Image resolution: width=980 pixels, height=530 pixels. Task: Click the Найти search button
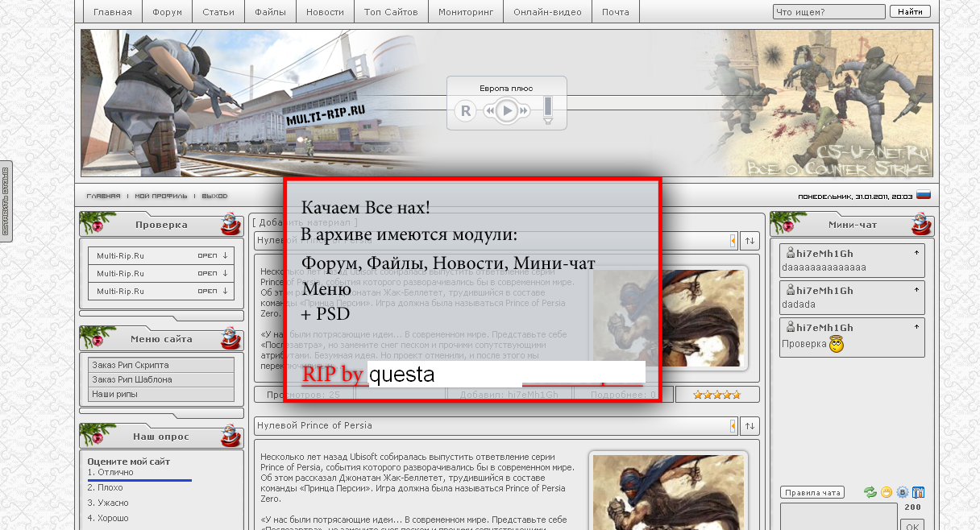coord(910,12)
